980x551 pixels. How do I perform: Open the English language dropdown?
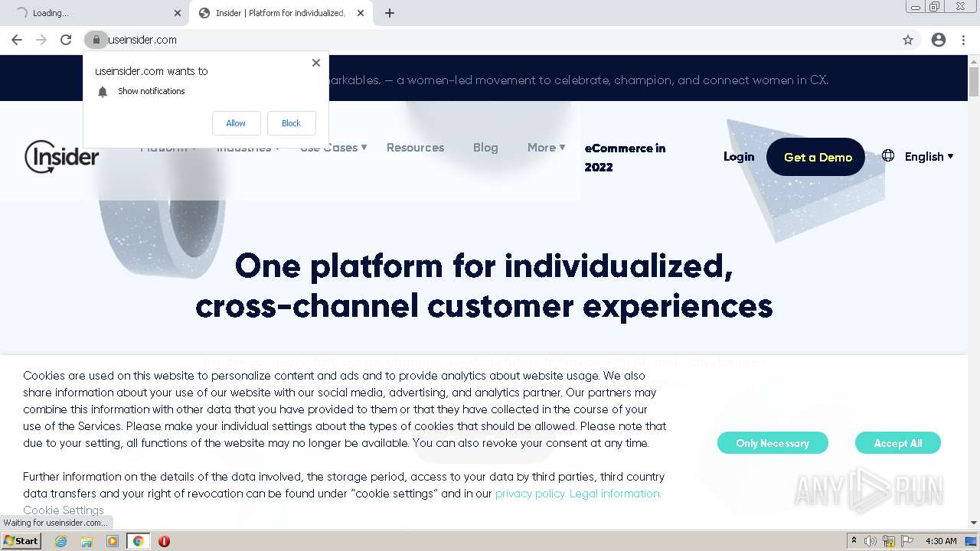[929, 156]
